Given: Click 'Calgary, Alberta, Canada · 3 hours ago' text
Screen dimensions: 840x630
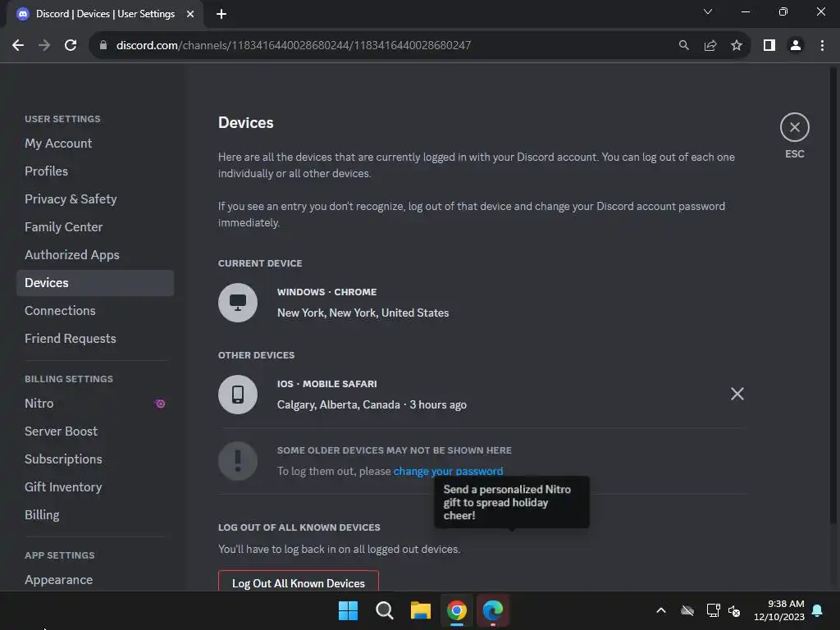Looking at the screenshot, I should pyautogui.click(x=372, y=405).
